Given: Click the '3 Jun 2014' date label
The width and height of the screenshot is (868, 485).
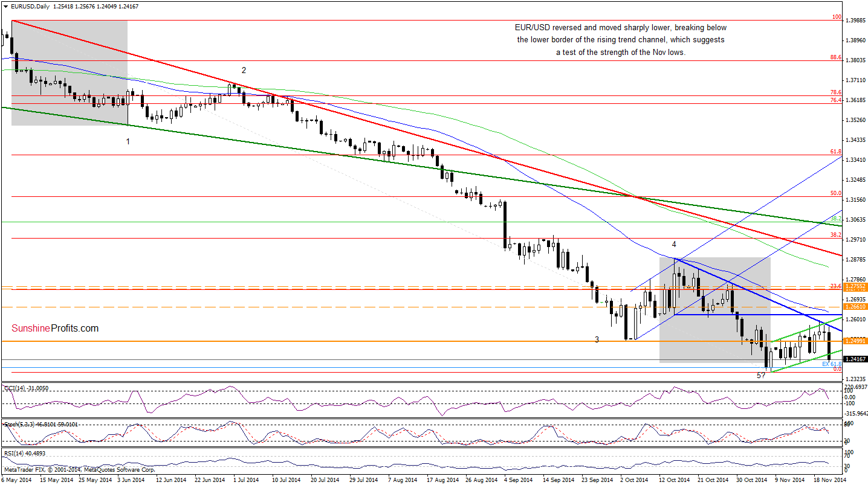Looking at the screenshot, I should coord(130,480).
